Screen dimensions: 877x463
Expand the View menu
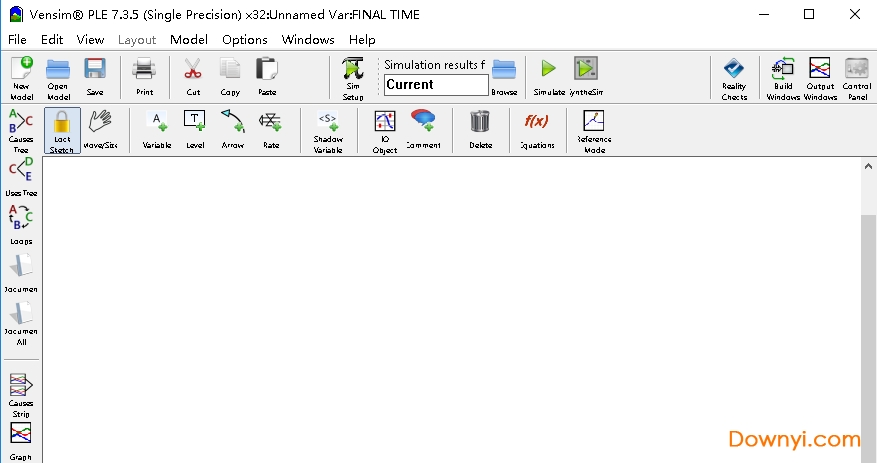point(90,39)
